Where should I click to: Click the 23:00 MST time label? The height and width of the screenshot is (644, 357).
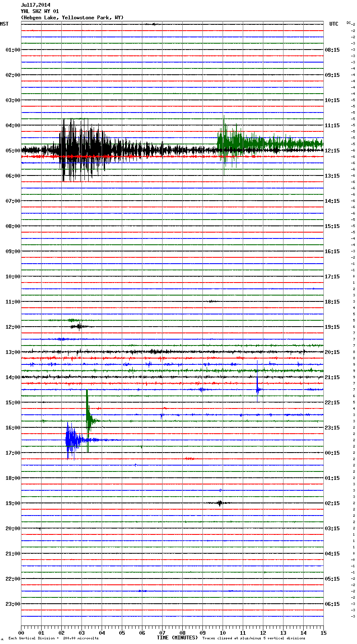click(x=13, y=604)
